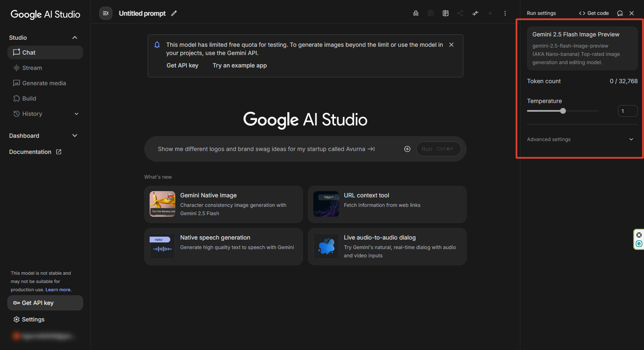This screenshot has width=644, height=350.
Task: Click the Google AI Studio sidebar logo
Action: (45, 14)
